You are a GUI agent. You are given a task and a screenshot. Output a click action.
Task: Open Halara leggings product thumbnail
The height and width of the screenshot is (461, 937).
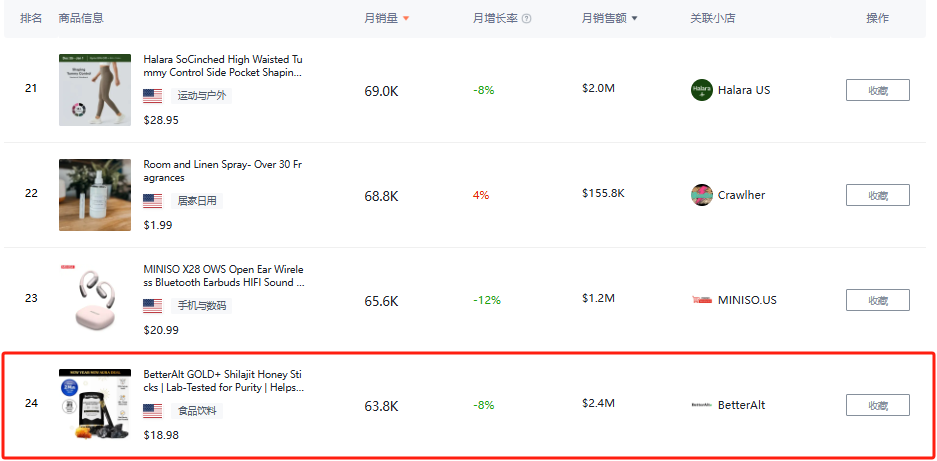pos(95,90)
